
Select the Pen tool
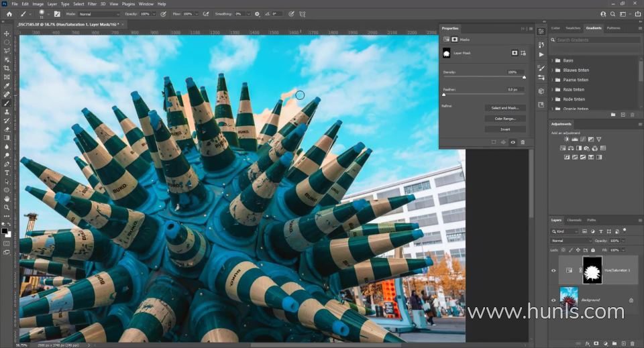tap(7, 164)
